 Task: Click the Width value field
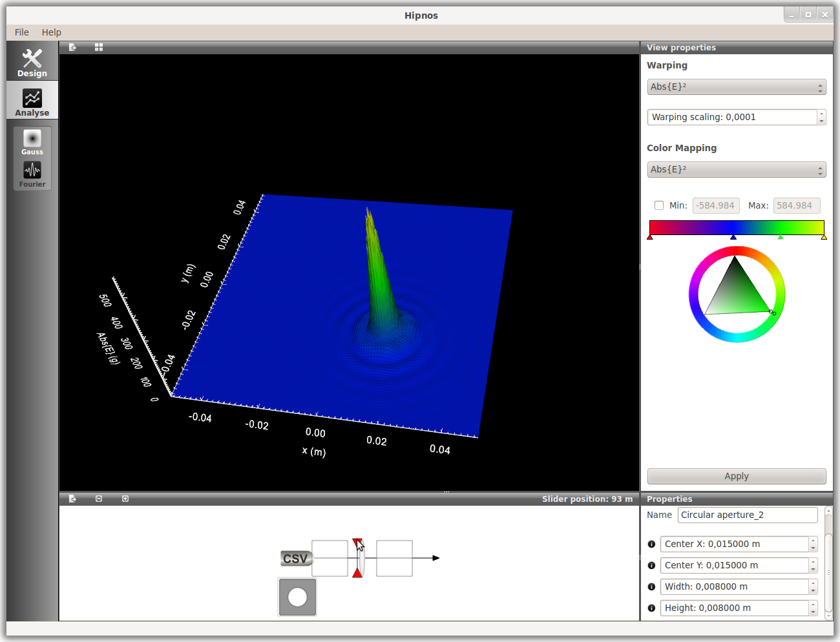point(735,587)
